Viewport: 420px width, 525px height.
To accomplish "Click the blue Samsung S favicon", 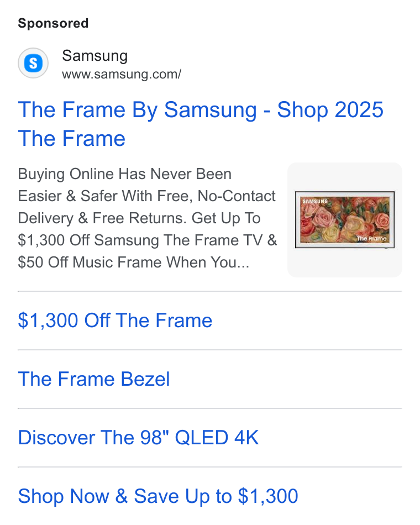I will 33,63.
